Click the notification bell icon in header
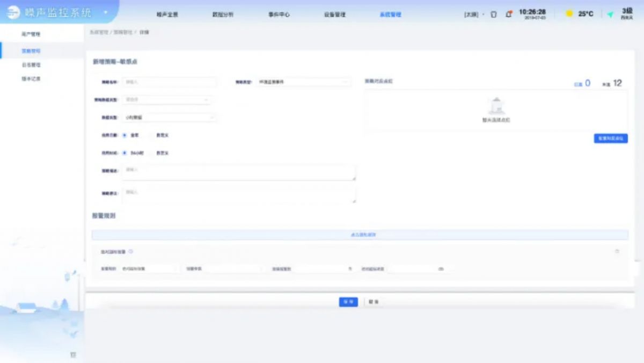The width and height of the screenshot is (644, 363). (508, 14)
